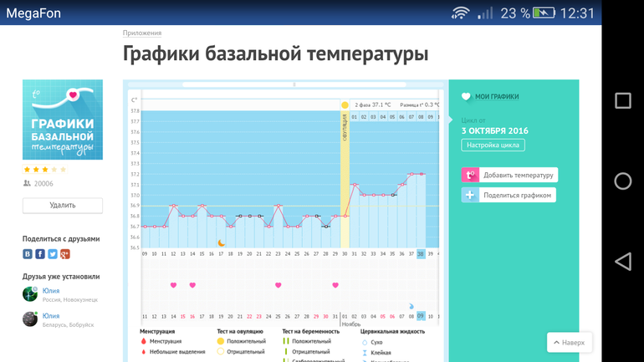The height and width of the screenshot is (362, 644).
Task: Open second friend Юлия from Бобруйск
Action: [51, 317]
